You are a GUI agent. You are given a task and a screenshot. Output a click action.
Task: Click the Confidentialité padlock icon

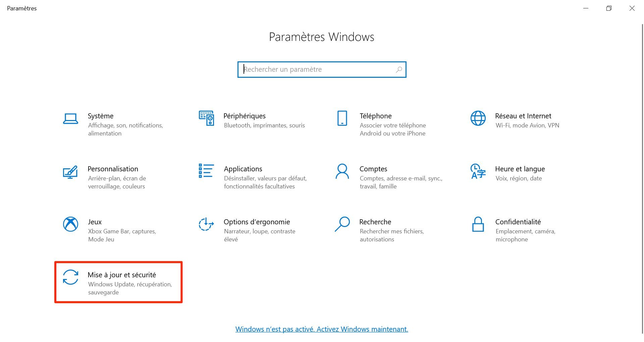point(478,224)
